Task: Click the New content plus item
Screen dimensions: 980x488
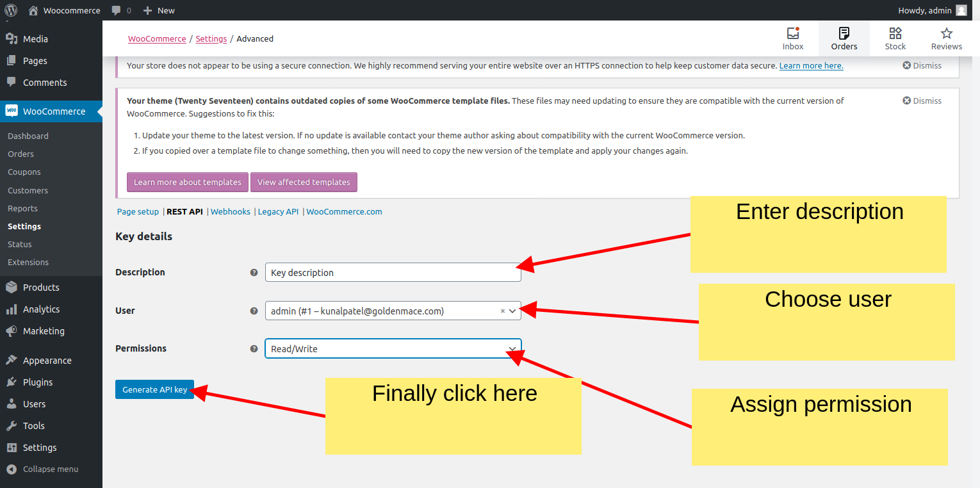Action: click(x=159, y=10)
